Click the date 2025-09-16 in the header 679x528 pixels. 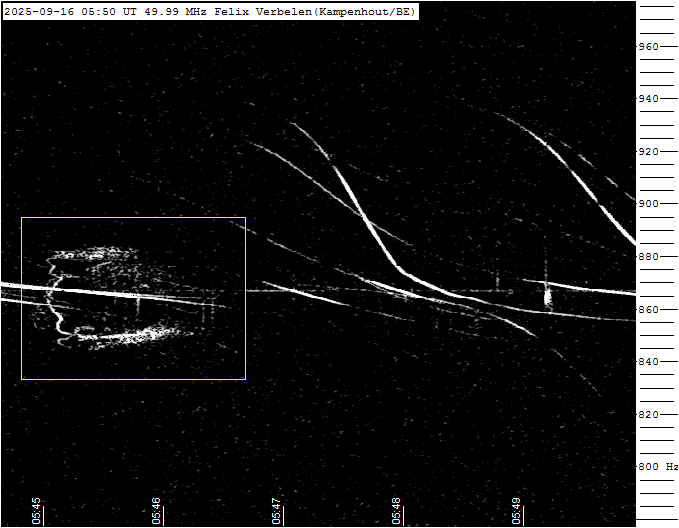tap(38, 12)
